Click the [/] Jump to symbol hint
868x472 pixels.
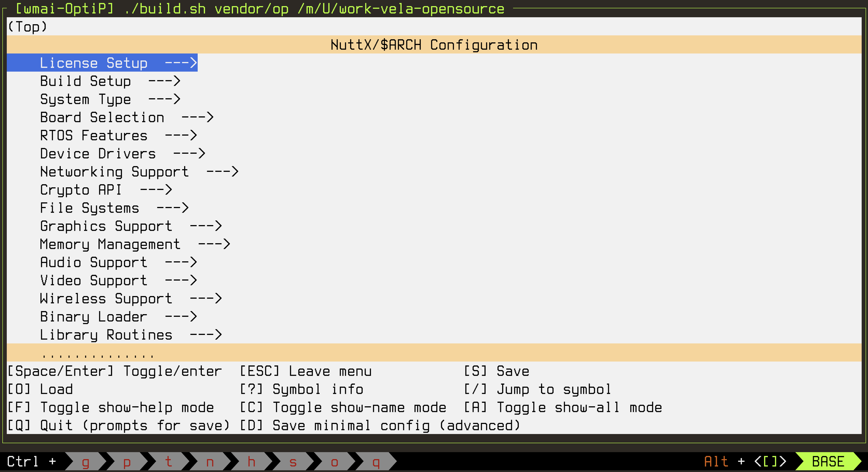538,389
